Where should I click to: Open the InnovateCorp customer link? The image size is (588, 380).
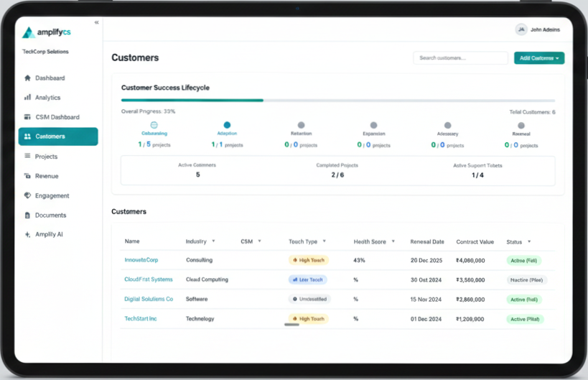tap(141, 259)
